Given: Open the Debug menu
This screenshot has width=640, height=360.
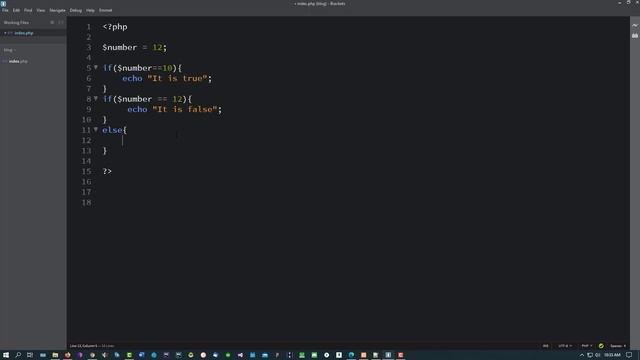Looking at the screenshot, I should [76, 10].
